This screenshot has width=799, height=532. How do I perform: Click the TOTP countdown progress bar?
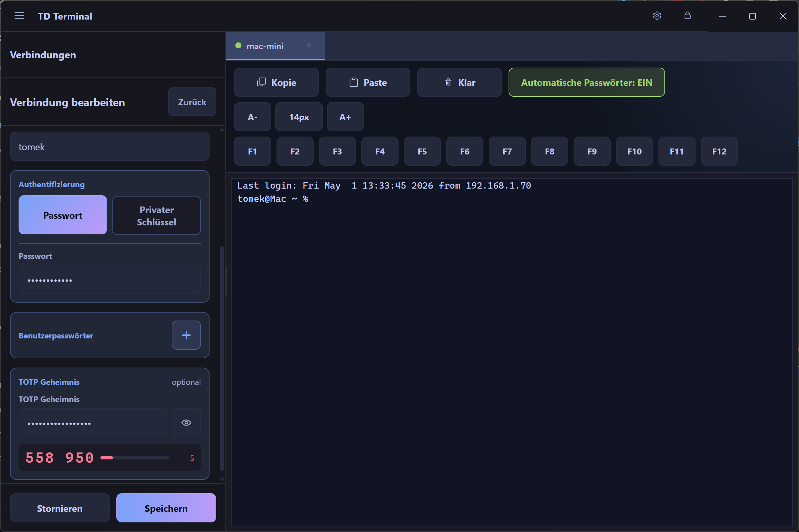click(135, 458)
